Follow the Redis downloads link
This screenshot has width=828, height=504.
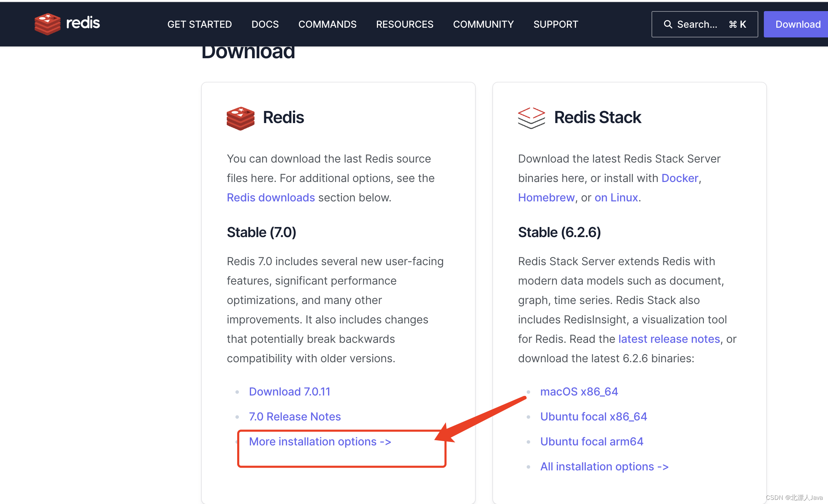point(270,198)
